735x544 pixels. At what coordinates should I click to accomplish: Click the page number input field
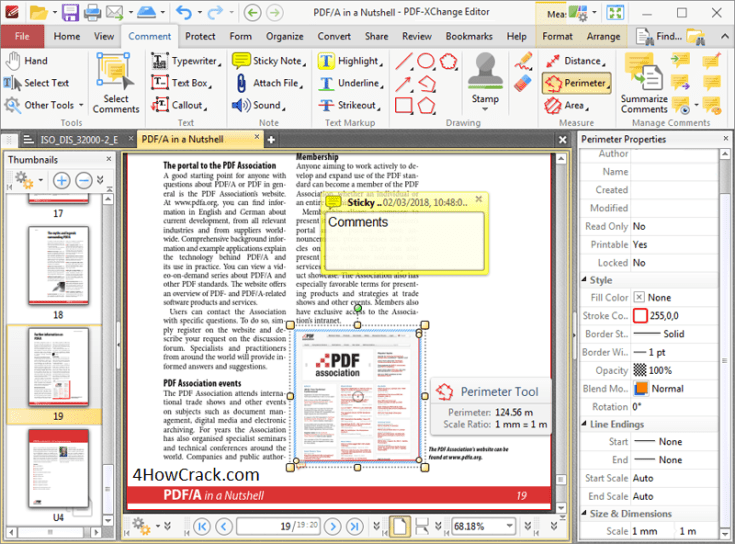[278, 526]
